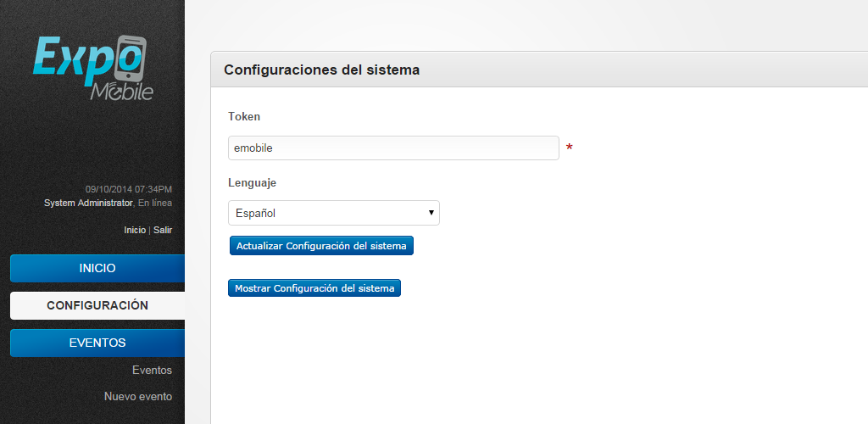Click the date and time stamp in the sidebar
This screenshot has height=424, width=868.
point(128,189)
